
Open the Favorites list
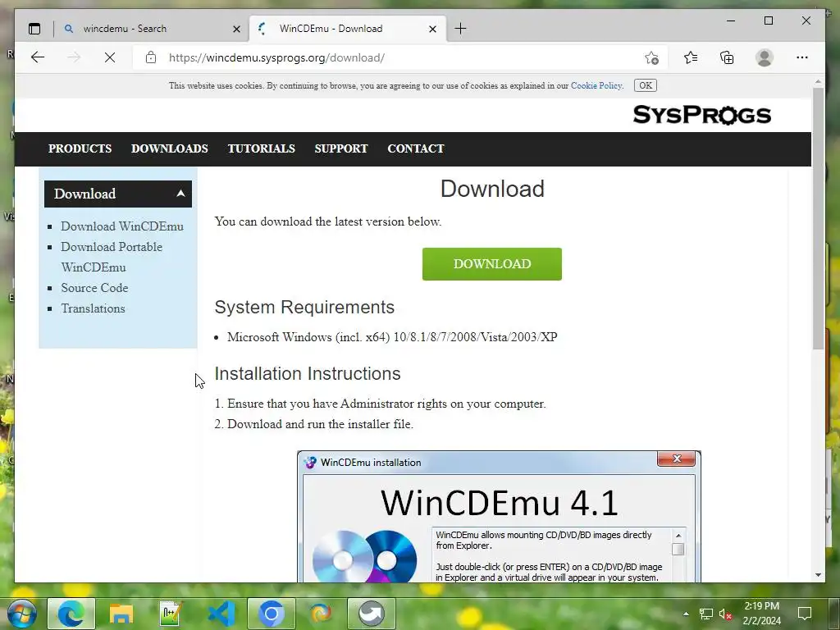(691, 57)
